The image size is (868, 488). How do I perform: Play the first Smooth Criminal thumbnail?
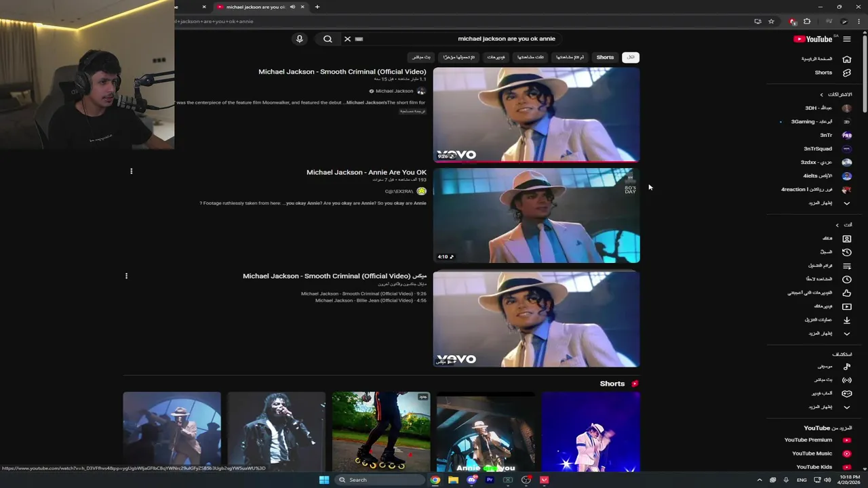(x=536, y=115)
